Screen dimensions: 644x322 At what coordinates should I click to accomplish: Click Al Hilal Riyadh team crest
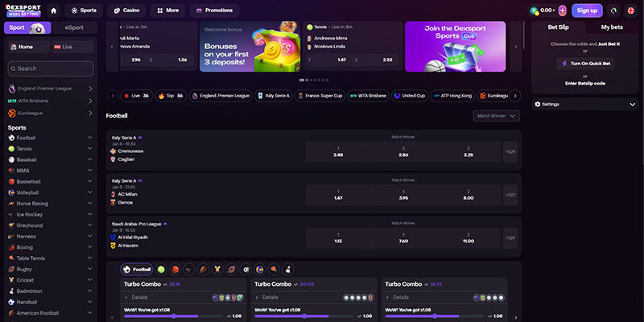[113, 237]
